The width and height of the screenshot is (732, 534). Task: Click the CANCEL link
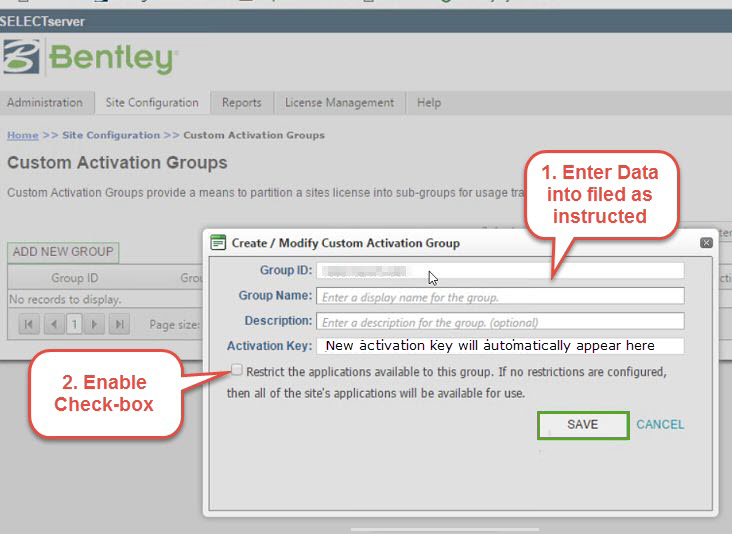[x=660, y=425]
